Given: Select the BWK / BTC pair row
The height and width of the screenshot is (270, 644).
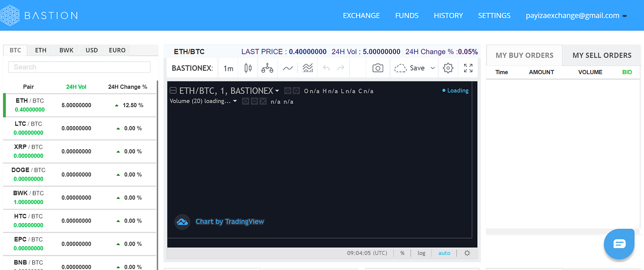Looking at the screenshot, I should pyautogui.click(x=80, y=197).
